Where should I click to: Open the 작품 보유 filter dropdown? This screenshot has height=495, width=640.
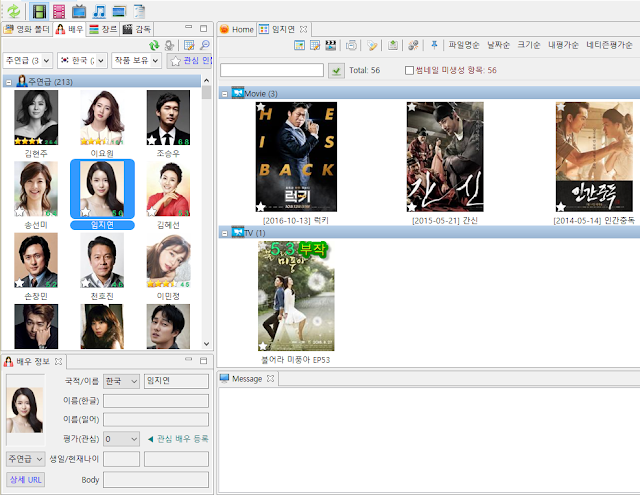tap(136, 61)
